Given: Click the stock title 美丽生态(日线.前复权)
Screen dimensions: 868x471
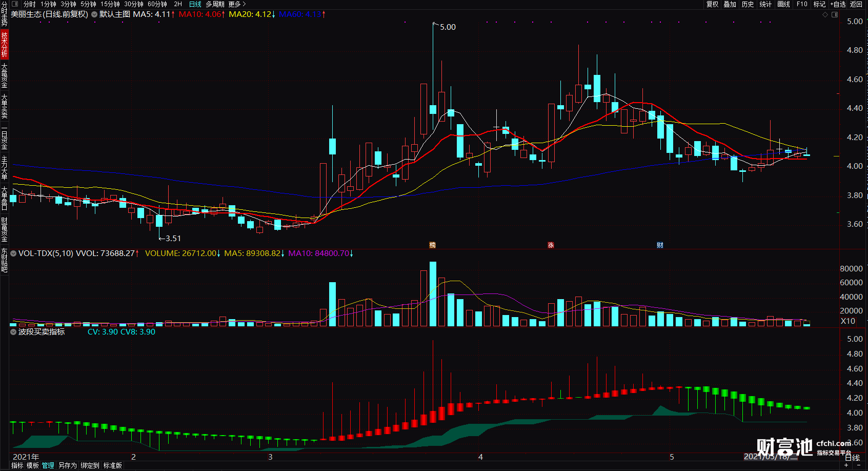Looking at the screenshot, I should [x=49, y=14].
